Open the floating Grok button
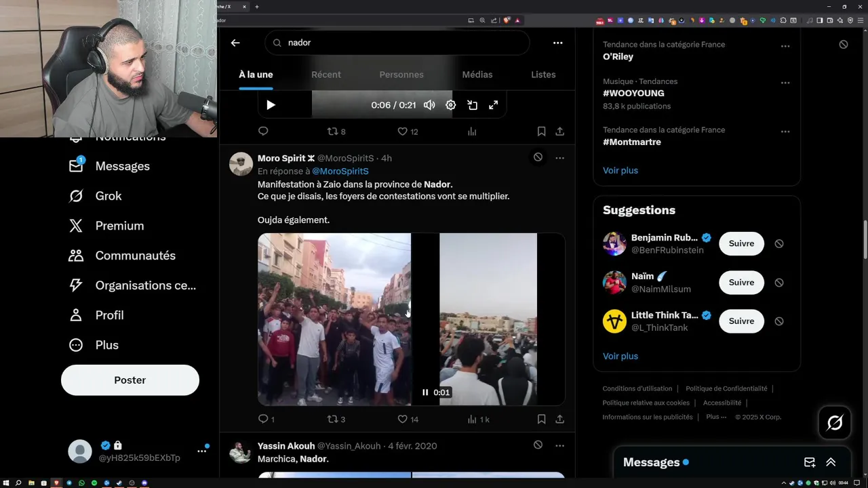Screen dimensions: 868x488 (x=835, y=423)
